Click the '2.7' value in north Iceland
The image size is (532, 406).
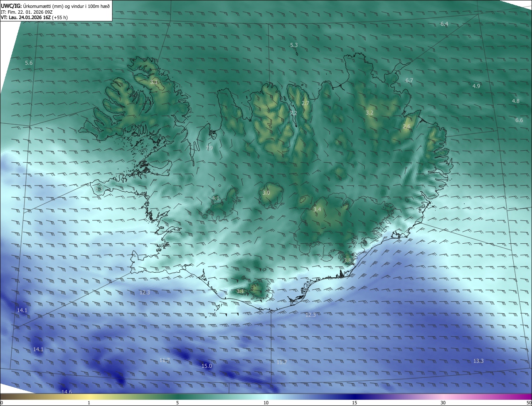305,103
